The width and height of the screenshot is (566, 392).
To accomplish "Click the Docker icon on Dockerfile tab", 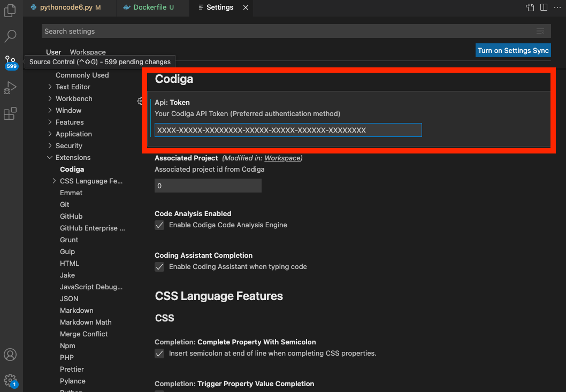I will (127, 7).
